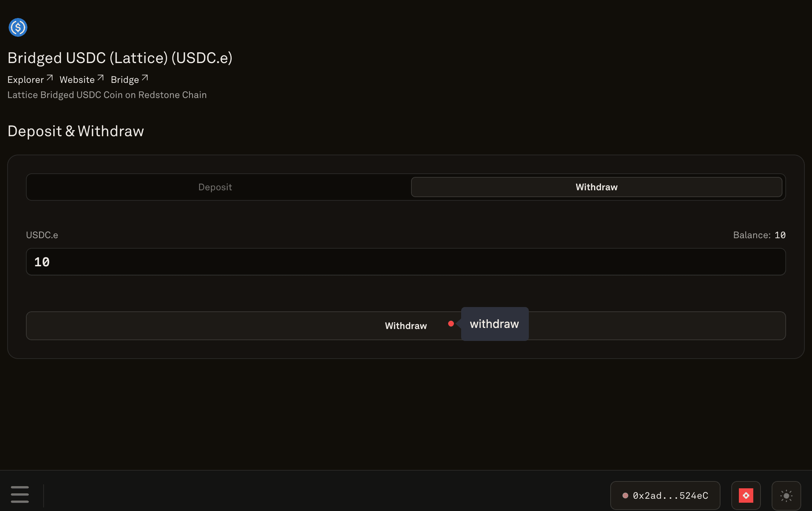
Task: Click inside the amount input showing 10
Action: click(216, 262)
